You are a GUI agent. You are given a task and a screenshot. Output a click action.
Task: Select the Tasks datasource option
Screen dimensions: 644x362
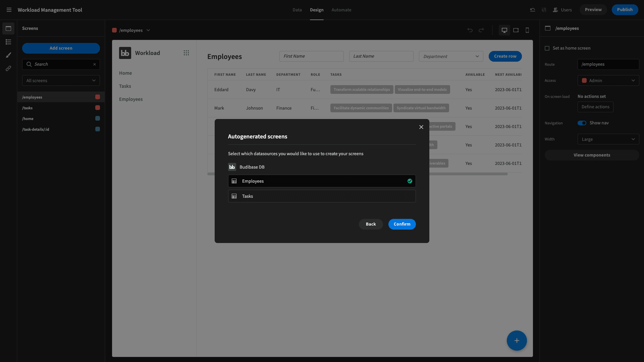[322, 196]
